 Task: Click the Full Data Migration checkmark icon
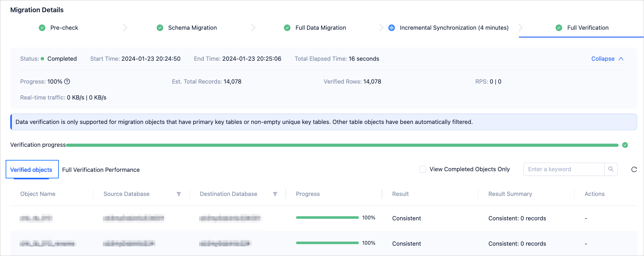287,28
